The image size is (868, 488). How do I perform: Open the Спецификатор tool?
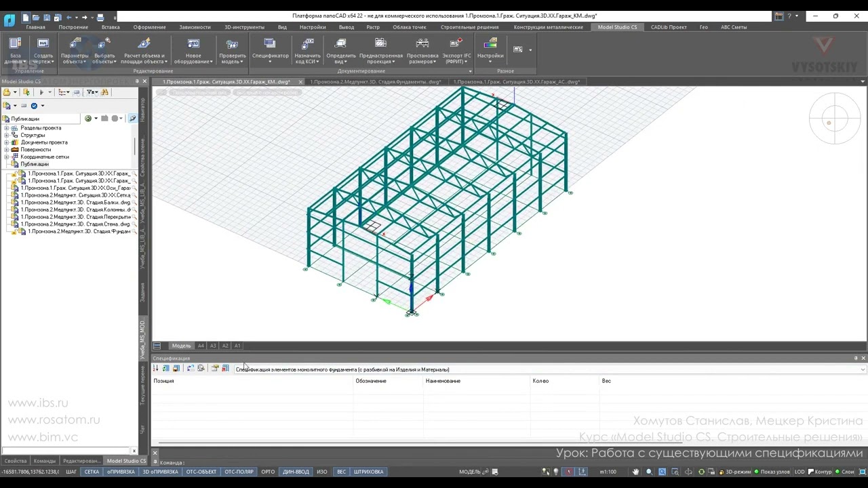(x=270, y=50)
